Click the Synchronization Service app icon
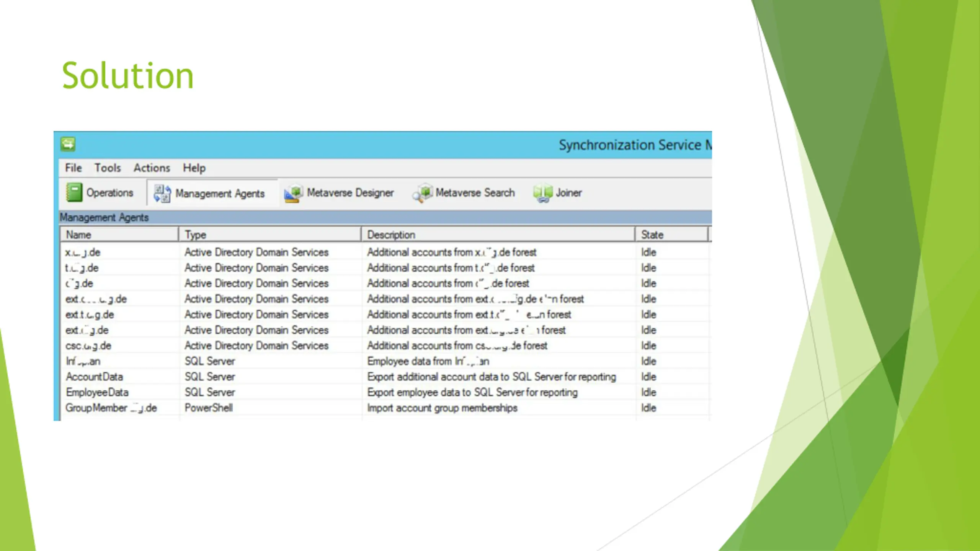The image size is (980, 551). [x=68, y=144]
